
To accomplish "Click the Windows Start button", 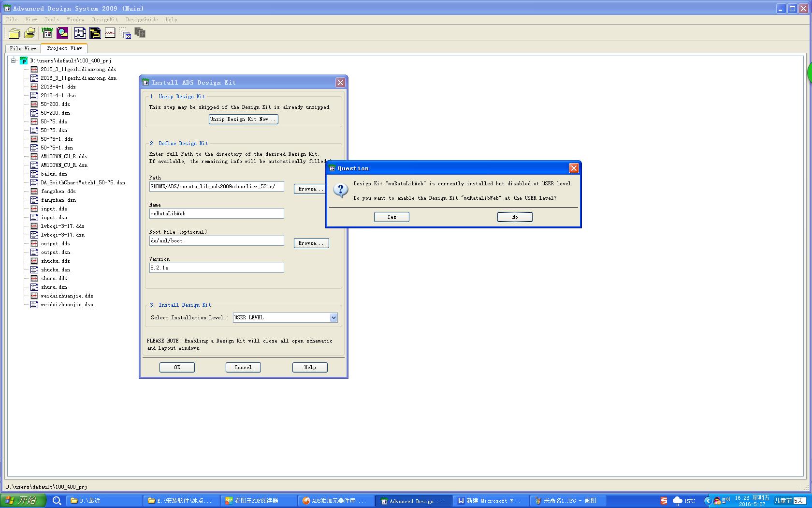I will point(23,501).
